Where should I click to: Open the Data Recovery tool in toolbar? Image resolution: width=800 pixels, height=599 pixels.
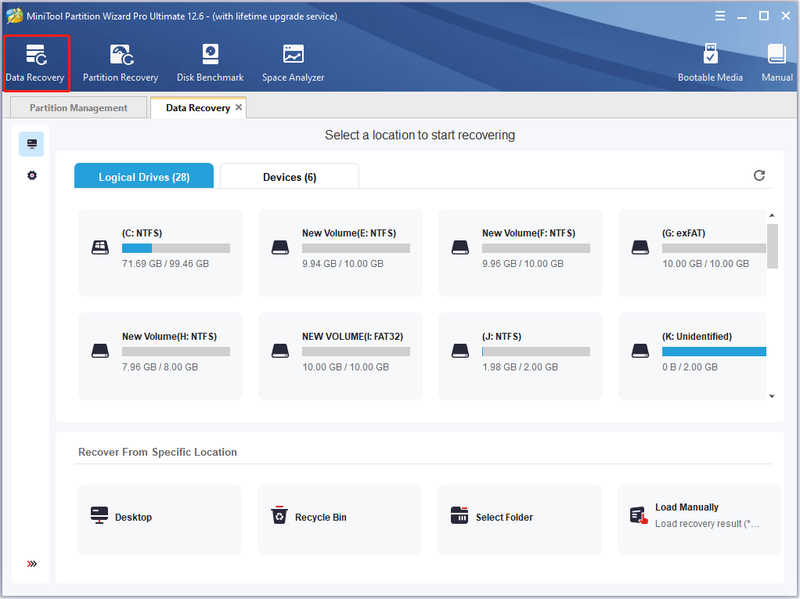[x=35, y=63]
